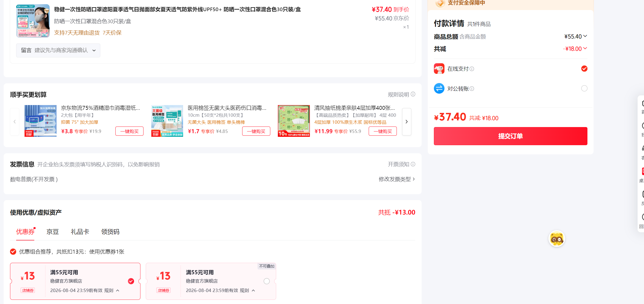Open the JD mascot customer service chat
644x304 pixels.
coord(556,239)
